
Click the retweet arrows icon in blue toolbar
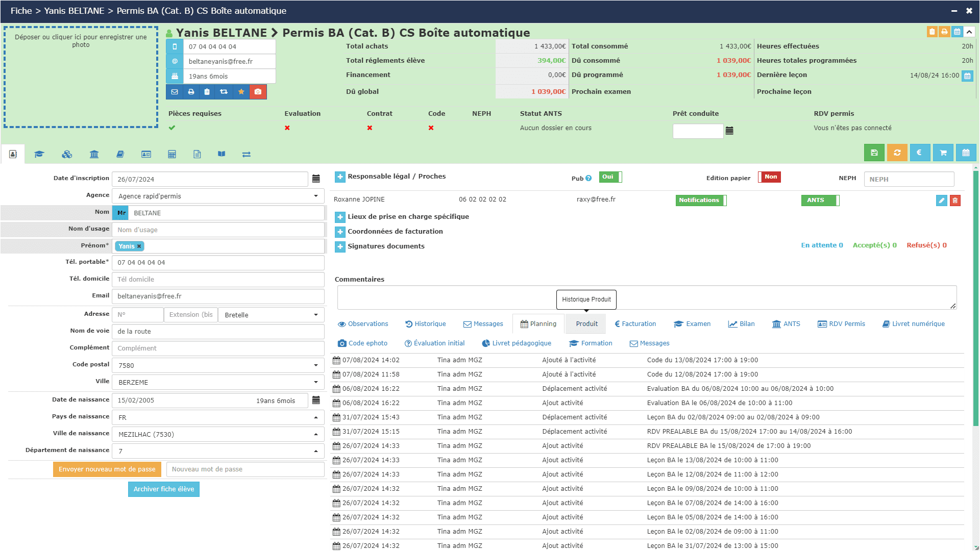pos(224,92)
